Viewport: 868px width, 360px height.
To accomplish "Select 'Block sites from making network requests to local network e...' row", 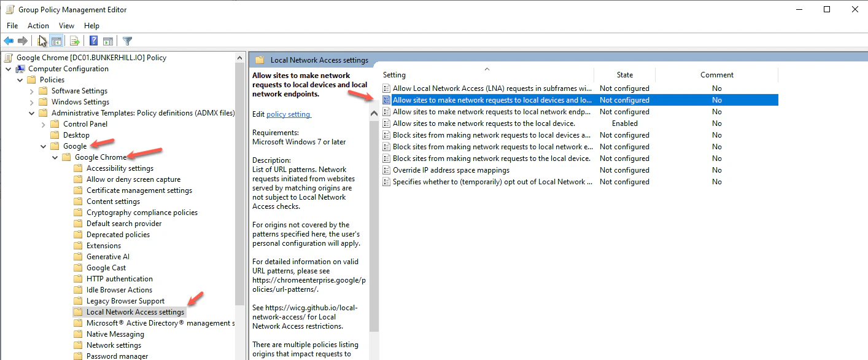I will [579, 147].
